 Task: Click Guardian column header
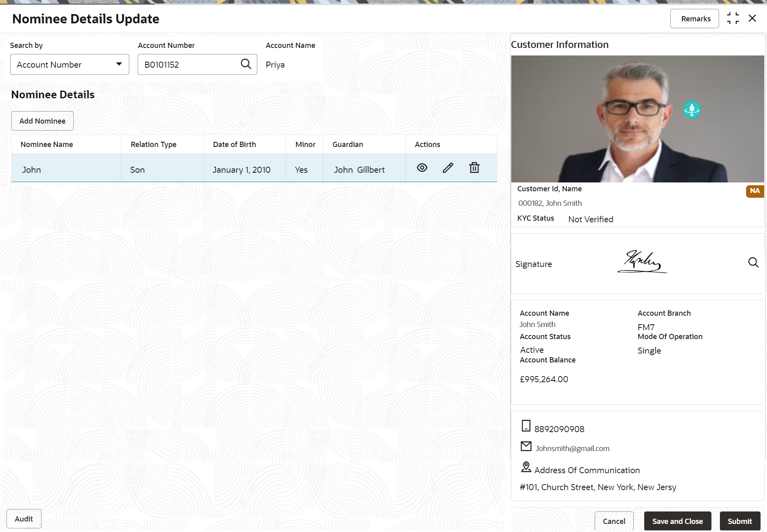click(364, 144)
